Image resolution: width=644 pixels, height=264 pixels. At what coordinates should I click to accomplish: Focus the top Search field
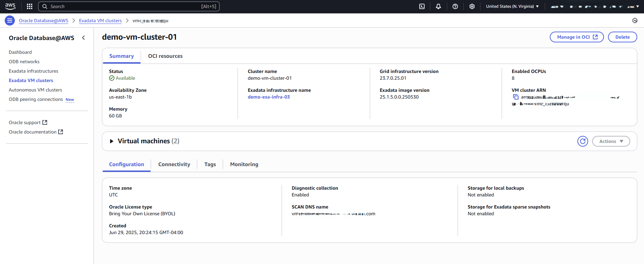[129, 6]
